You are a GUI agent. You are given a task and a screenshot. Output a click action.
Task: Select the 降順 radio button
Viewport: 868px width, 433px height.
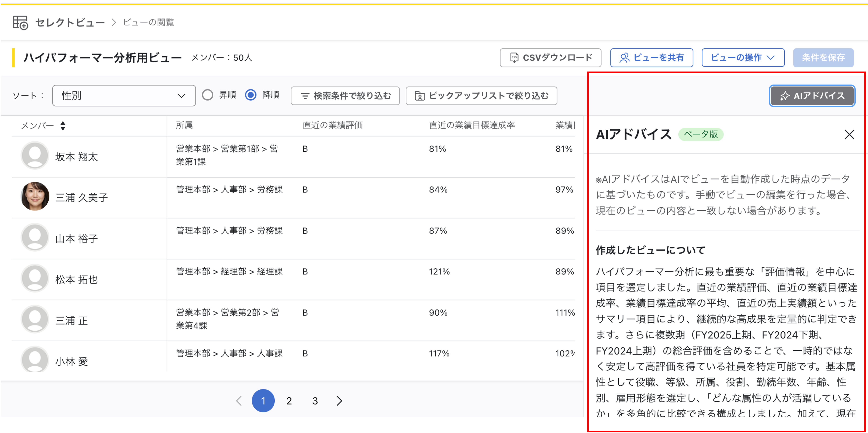click(251, 95)
